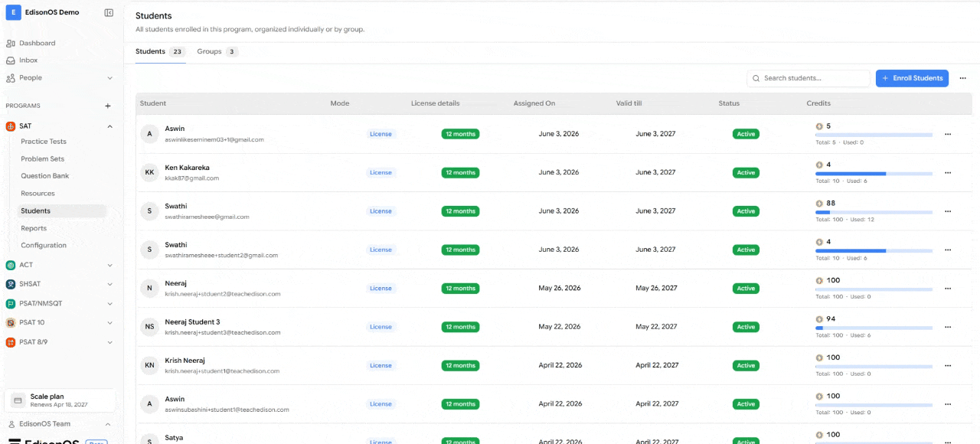Click the ACT program icon
Screen dimensions: 980x444
11,265
